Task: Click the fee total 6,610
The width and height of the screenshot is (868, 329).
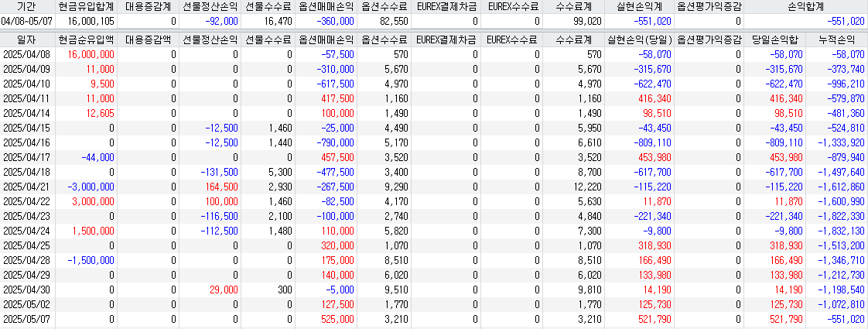Action: [x=591, y=142]
